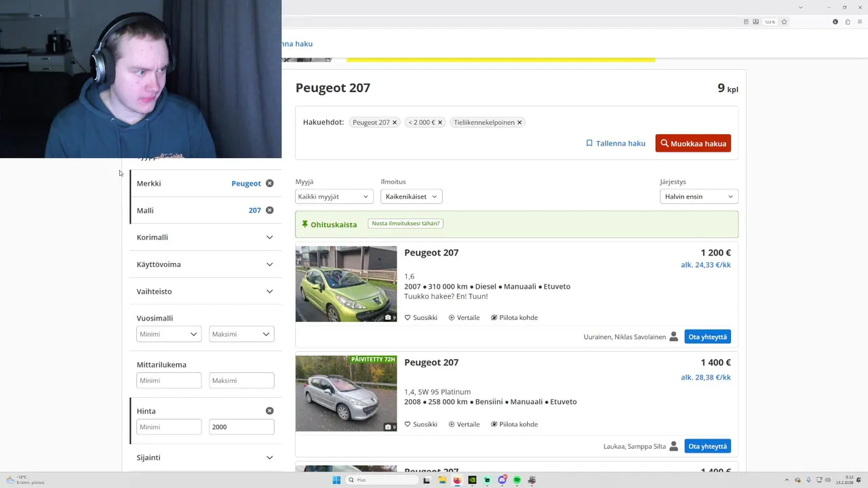
Task: Remove the Peugeot 207 search chip
Action: (395, 123)
